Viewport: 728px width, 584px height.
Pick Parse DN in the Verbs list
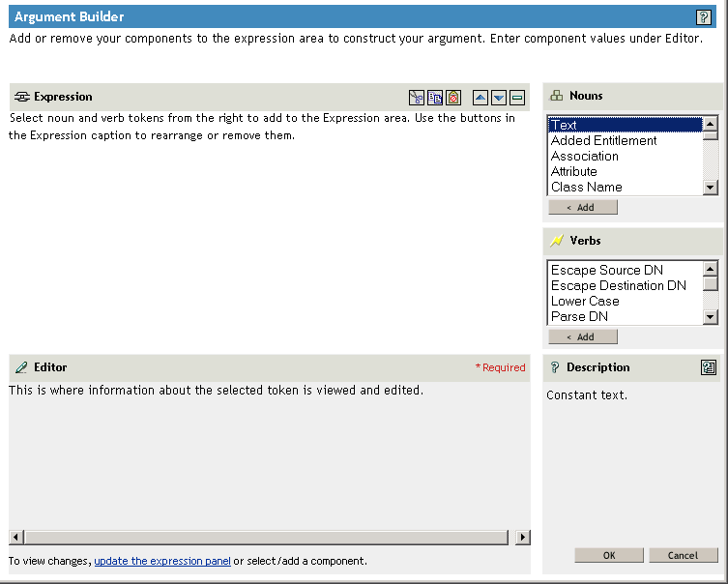pos(625,316)
